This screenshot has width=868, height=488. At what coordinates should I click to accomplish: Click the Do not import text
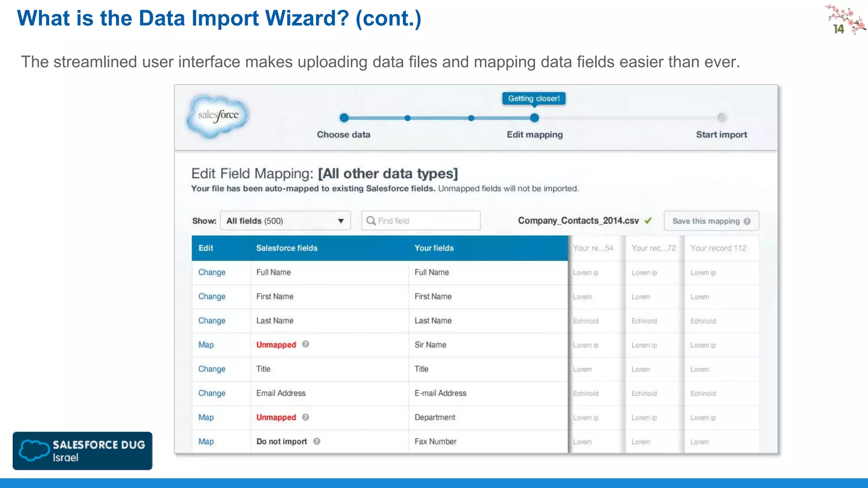281,441
